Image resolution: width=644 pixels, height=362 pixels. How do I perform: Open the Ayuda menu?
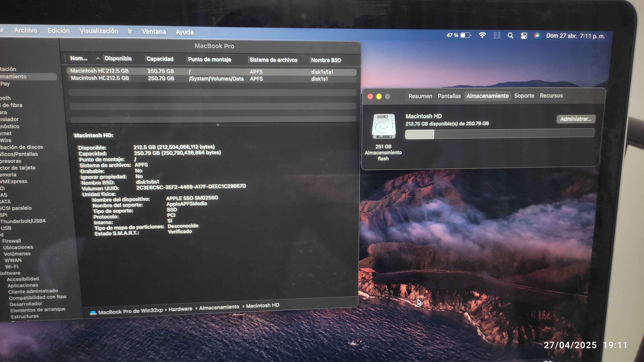pyautogui.click(x=185, y=32)
